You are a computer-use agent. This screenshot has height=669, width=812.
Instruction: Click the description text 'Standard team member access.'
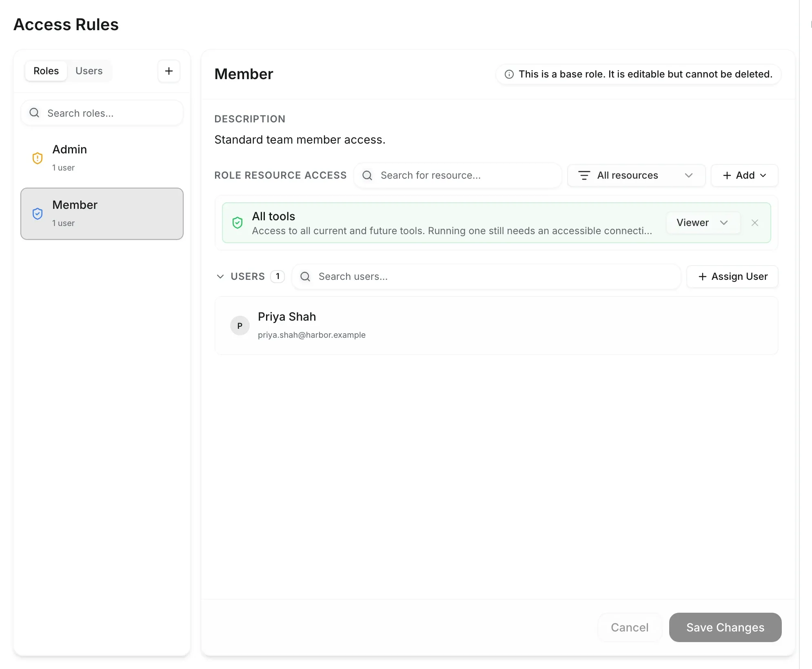pos(300,140)
